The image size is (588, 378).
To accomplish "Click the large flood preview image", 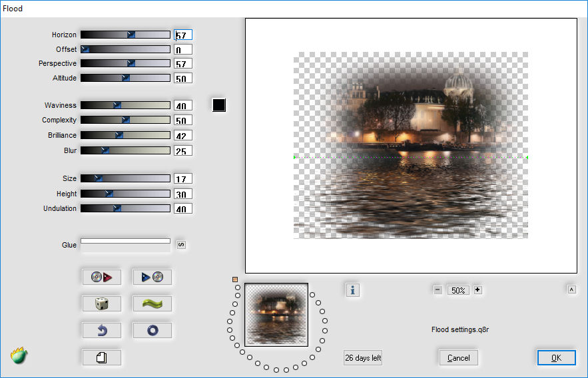I will coord(411,145).
